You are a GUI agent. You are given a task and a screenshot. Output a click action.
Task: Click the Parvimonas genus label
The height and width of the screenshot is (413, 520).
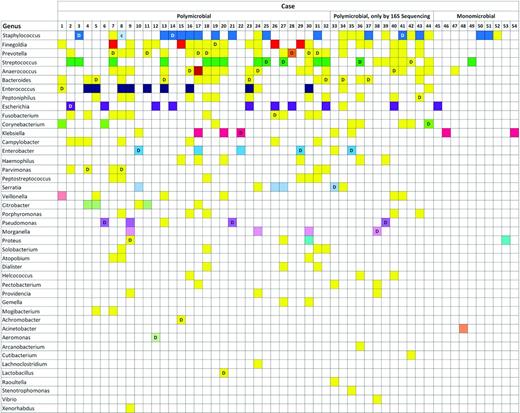point(16,170)
